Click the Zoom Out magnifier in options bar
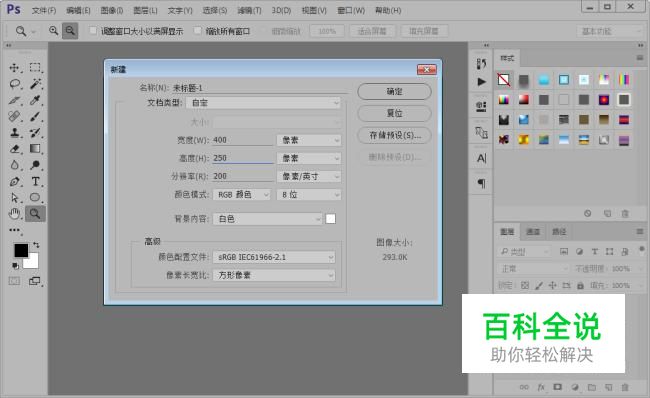The height and width of the screenshot is (398, 650). [70, 31]
